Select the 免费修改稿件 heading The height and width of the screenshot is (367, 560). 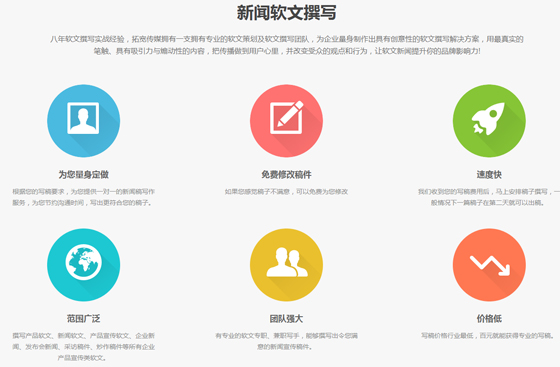(x=286, y=175)
